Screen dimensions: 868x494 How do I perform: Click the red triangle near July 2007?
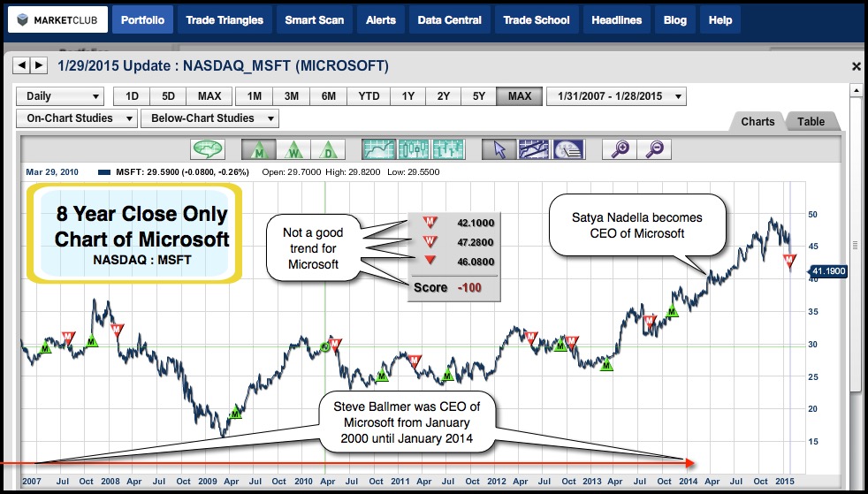[x=68, y=337]
